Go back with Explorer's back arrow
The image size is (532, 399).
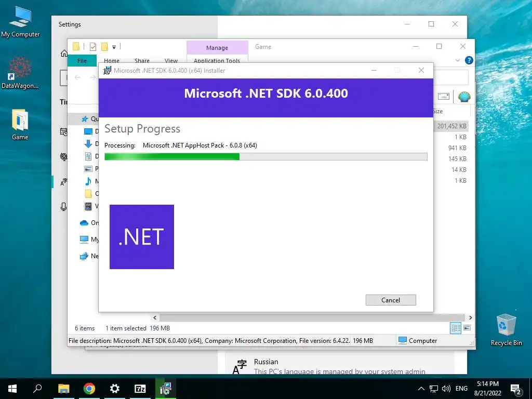[x=78, y=77]
